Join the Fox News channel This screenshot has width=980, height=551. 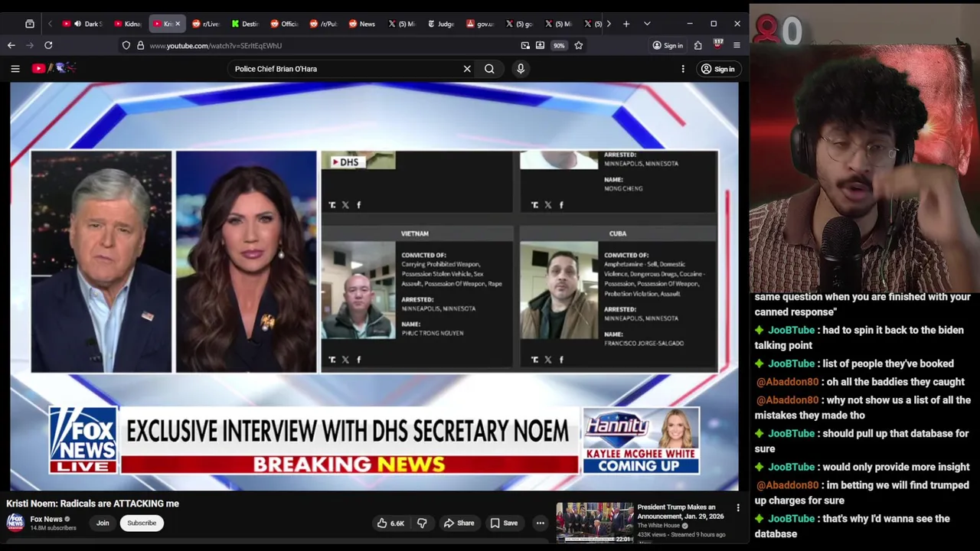coord(103,523)
